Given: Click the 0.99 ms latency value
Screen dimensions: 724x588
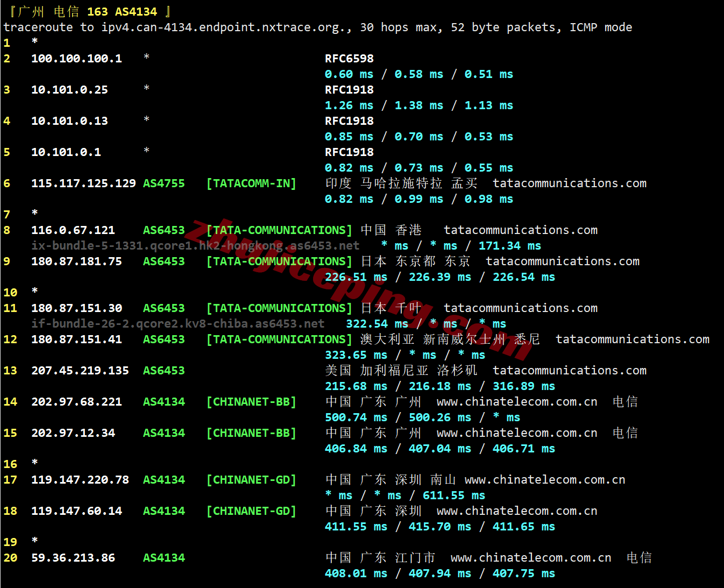Looking at the screenshot, I should 419,199.
